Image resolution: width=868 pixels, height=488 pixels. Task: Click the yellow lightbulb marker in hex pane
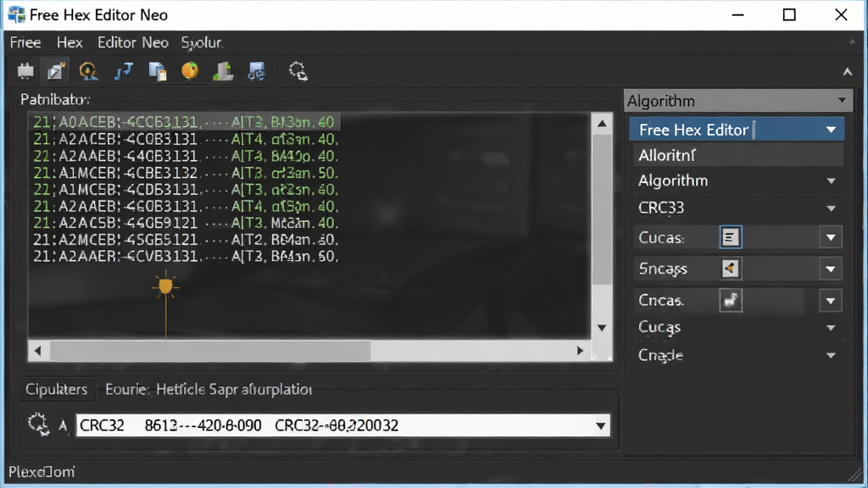point(165,286)
